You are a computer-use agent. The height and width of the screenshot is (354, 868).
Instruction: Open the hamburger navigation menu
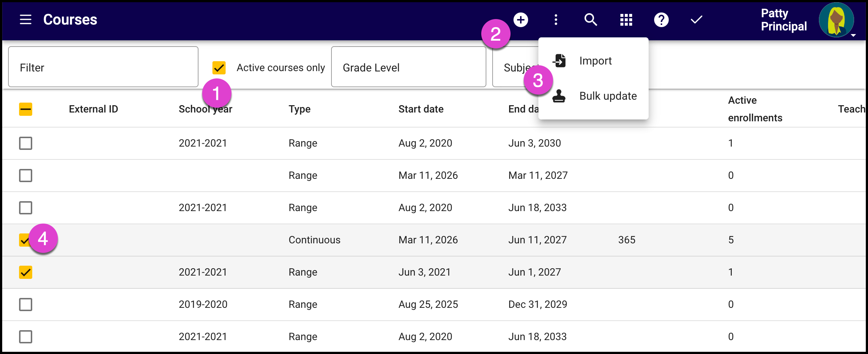26,19
